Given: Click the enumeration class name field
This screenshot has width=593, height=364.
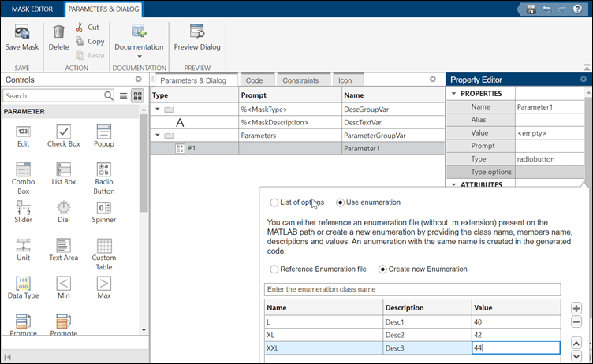Looking at the screenshot, I should (x=412, y=289).
